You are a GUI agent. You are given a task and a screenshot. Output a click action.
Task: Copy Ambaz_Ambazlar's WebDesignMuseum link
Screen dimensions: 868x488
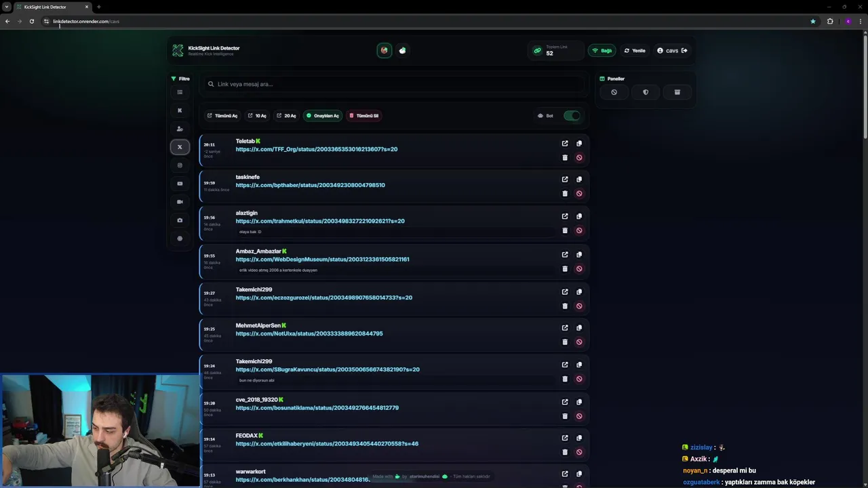click(x=579, y=255)
